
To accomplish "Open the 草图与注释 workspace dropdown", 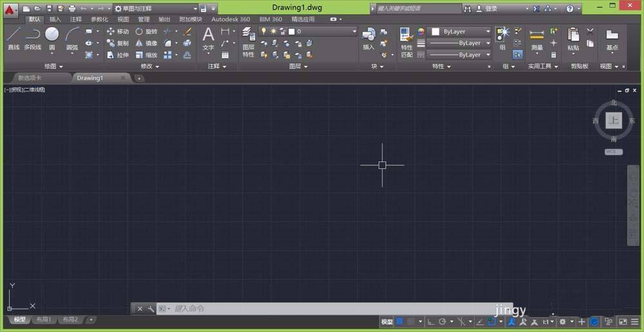I will tap(156, 8).
